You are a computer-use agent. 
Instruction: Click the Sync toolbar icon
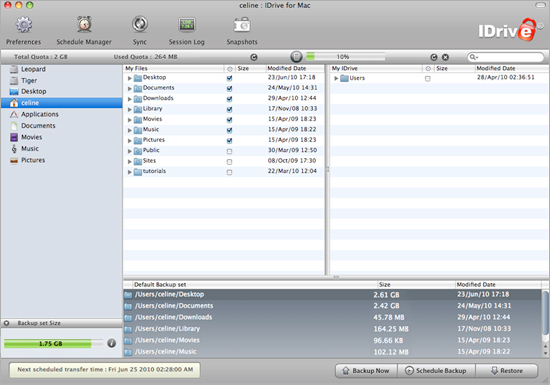pos(140,24)
